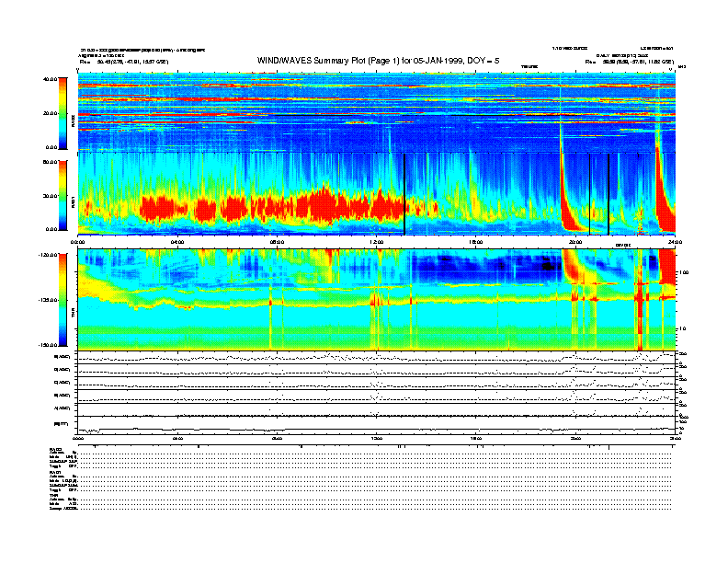This screenshot has height=563, width=728.
Task: Click the 10 tick label beside TNR panel
Action: pos(682,328)
